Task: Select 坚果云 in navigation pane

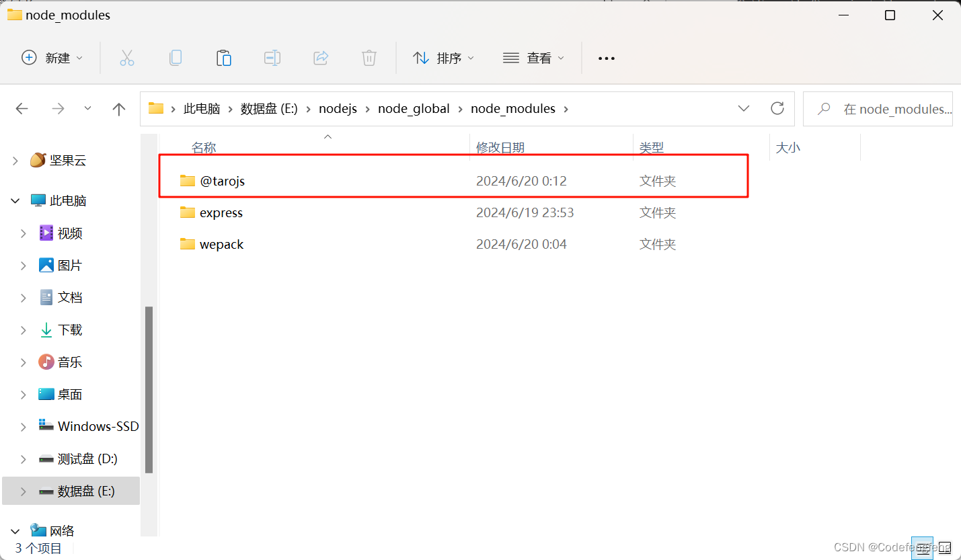Action: [x=68, y=160]
